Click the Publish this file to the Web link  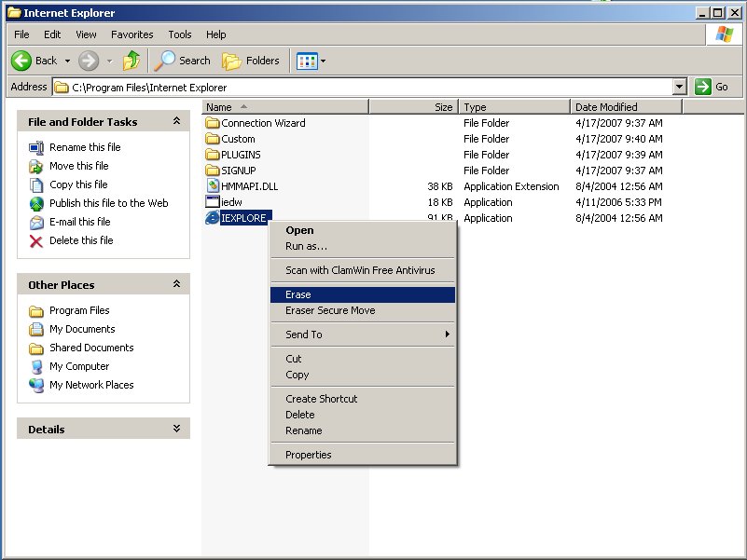(108, 203)
